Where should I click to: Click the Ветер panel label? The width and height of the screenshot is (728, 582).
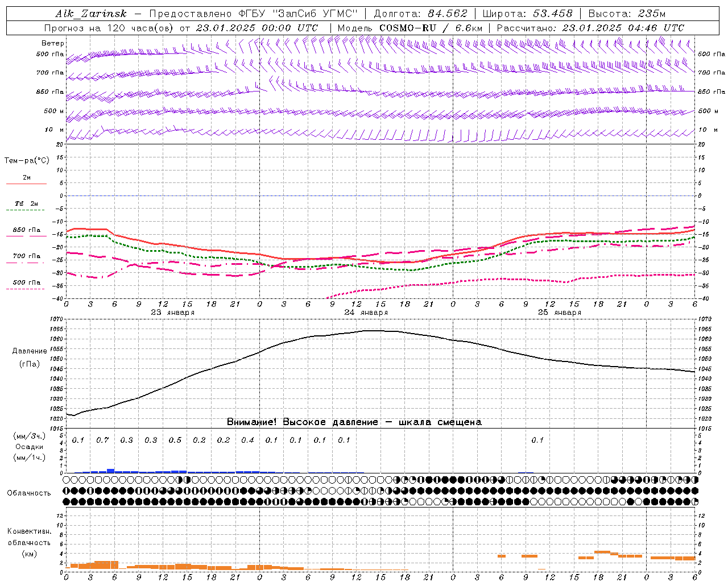coord(53,43)
